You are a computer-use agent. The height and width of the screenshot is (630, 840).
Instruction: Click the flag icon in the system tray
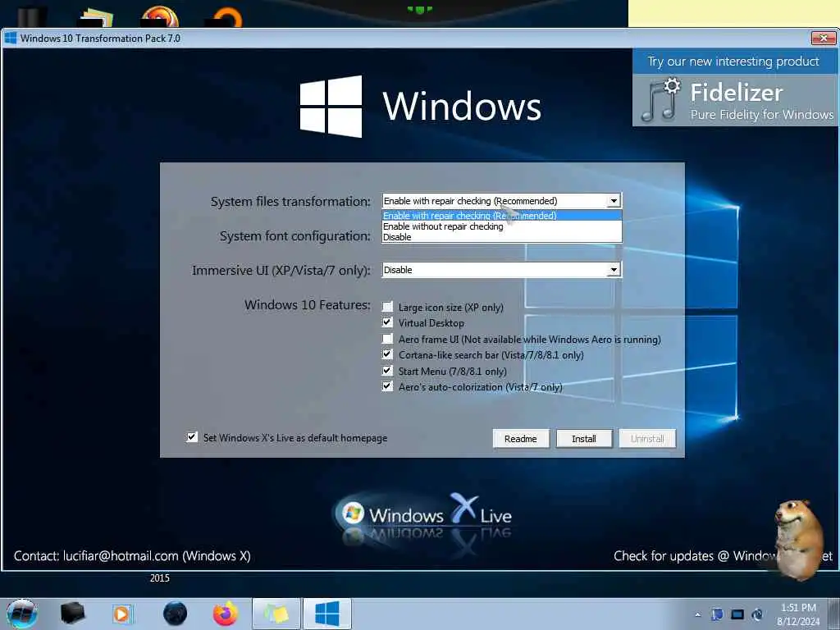[x=717, y=614]
